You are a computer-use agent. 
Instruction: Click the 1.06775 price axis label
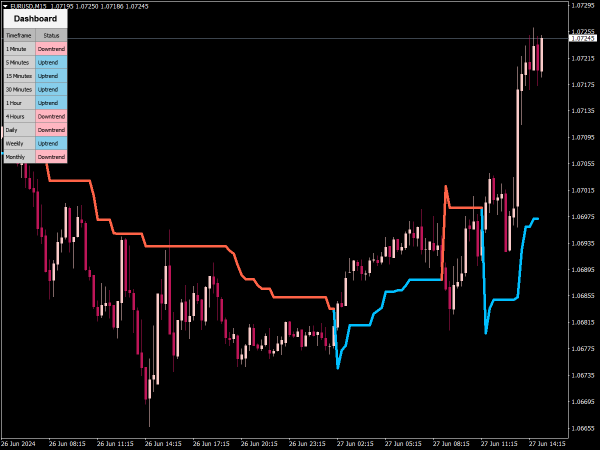click(583, 349)
